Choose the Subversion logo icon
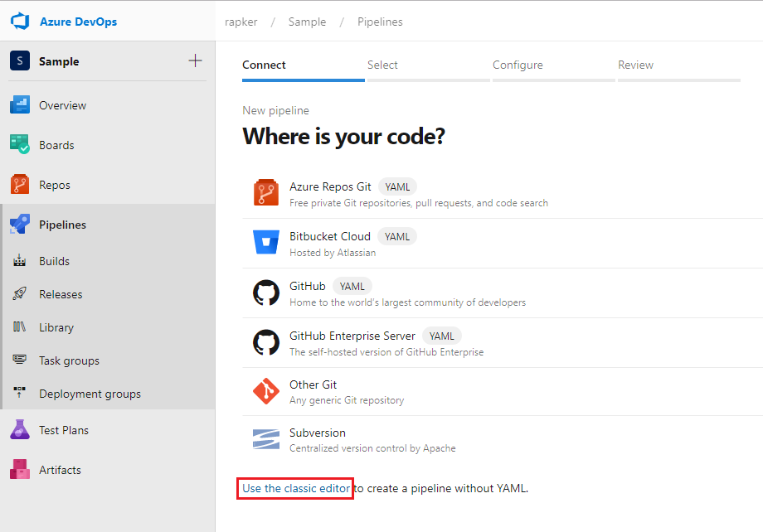 pyautogui.click(x=266, y=439)
